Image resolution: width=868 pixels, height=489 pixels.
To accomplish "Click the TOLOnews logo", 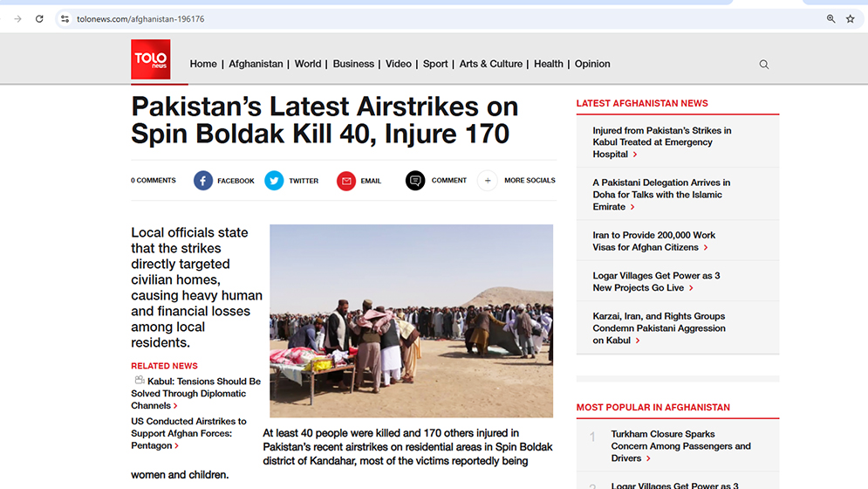I will tap(151, 59).
